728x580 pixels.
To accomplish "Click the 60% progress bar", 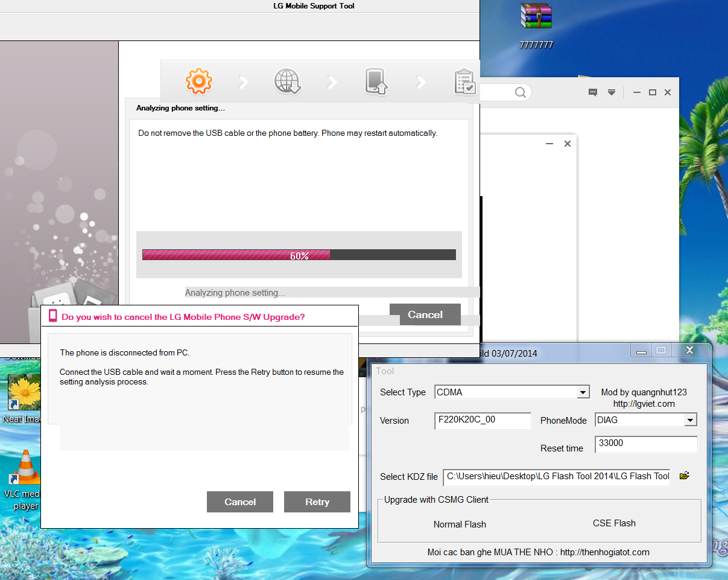I will (x=299, y=255).
